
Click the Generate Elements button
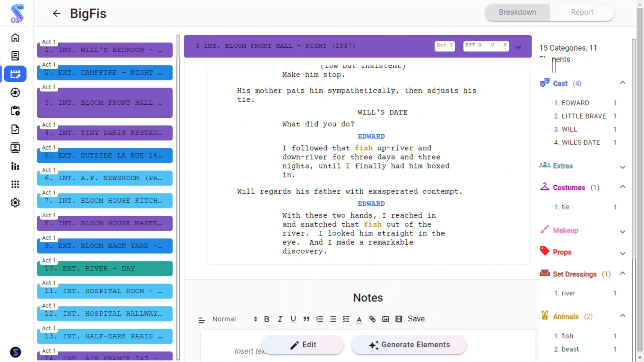click(409, 344)
